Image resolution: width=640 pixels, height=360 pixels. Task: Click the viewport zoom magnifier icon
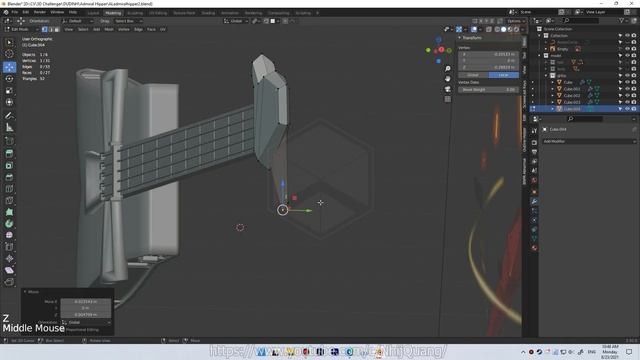pyautogui.click(x=448, y=69)
